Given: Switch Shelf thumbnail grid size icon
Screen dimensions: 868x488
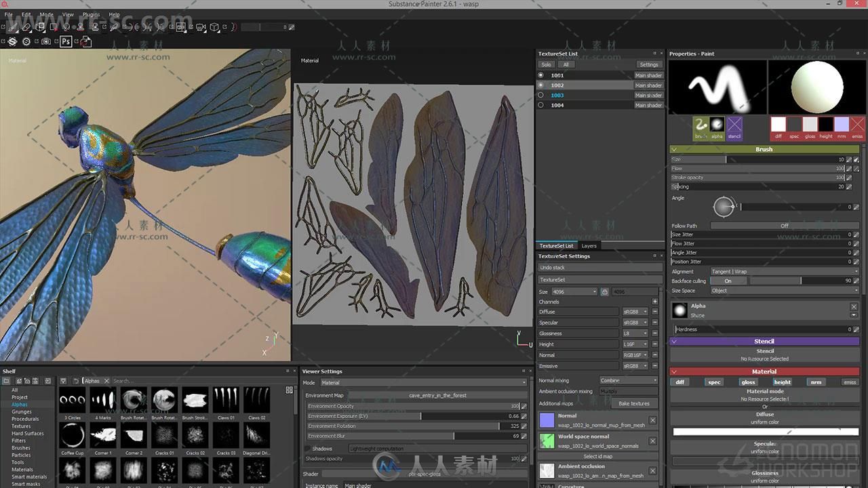Looking at the screenshot, I should (x=290, y=390).
